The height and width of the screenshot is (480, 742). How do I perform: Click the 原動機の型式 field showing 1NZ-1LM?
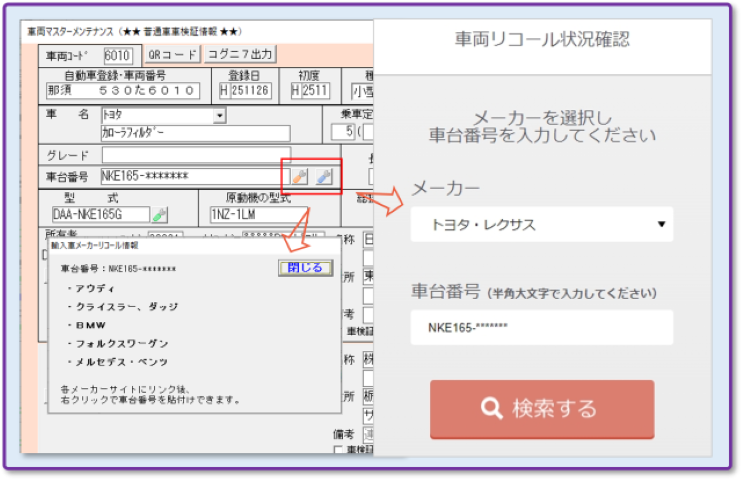pyautogui.click(x=258, y=214)
